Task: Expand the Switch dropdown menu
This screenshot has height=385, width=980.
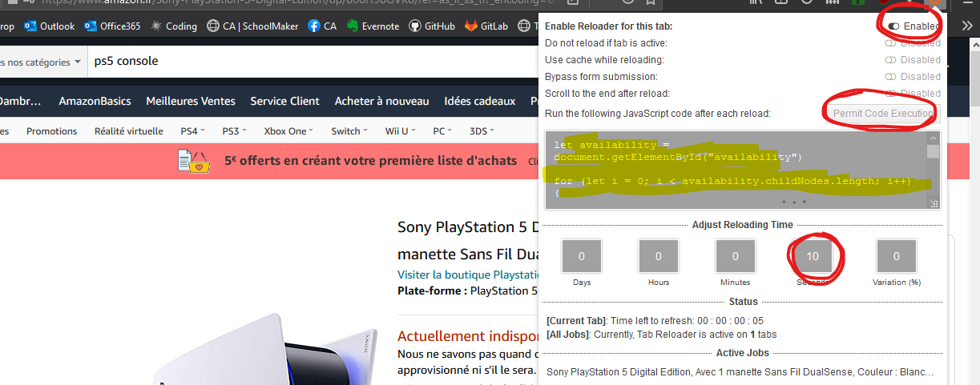Action: (349, 130)
